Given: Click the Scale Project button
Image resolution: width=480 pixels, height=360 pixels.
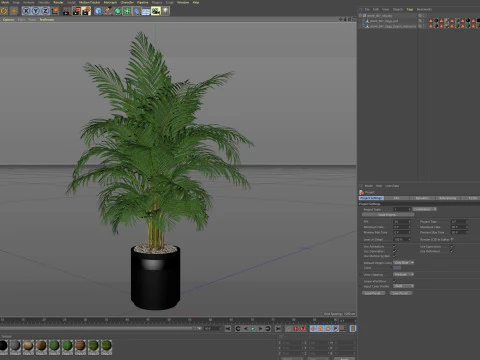Looking at the screenshot, I should click(387, 215).
